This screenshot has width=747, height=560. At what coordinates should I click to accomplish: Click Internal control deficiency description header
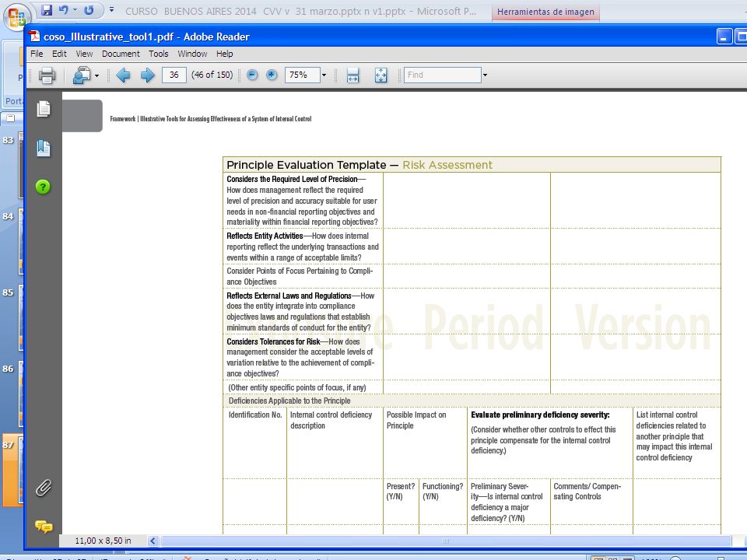[x=331, y=420]
